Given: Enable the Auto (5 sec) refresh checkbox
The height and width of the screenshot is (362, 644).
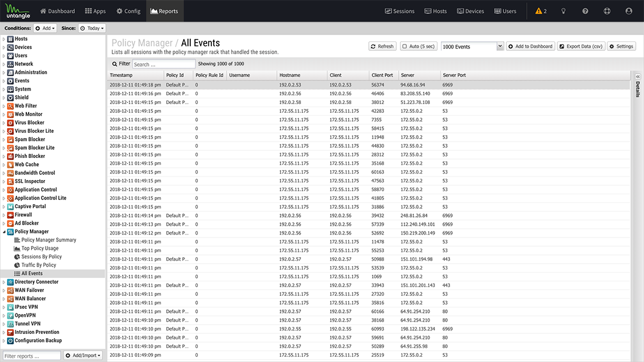Looking at the screenshot, I should [405, 46].
